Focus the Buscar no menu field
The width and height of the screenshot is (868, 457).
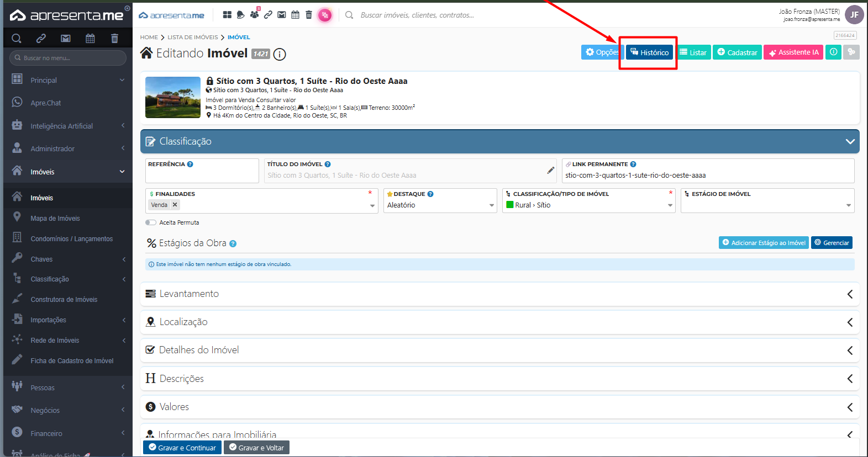tap(68, 58)
